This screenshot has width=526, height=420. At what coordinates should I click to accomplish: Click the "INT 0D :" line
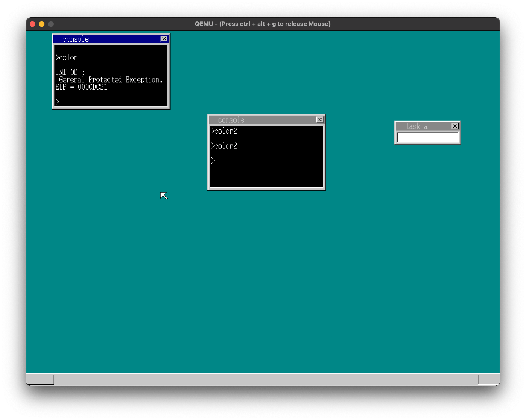70,72
